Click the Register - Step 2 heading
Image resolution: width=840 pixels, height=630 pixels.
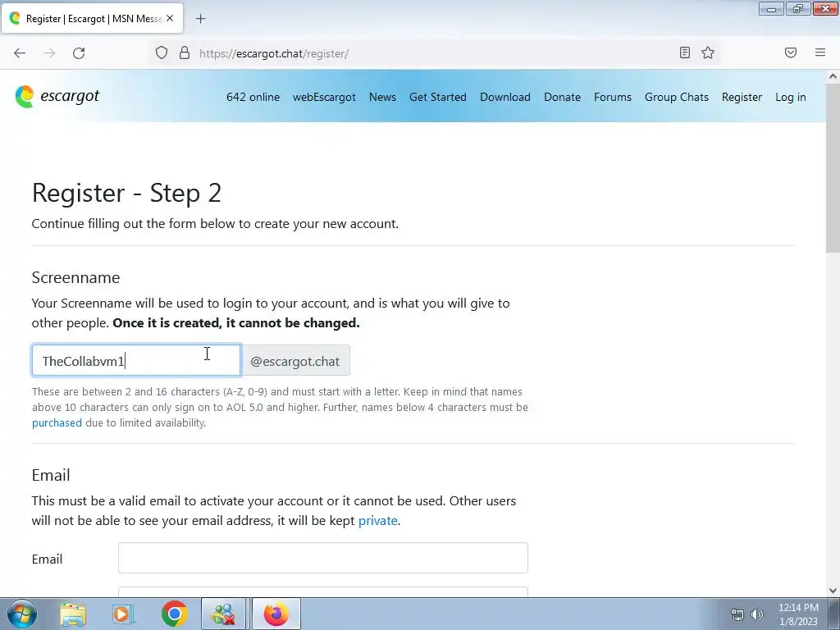point(126,193)
